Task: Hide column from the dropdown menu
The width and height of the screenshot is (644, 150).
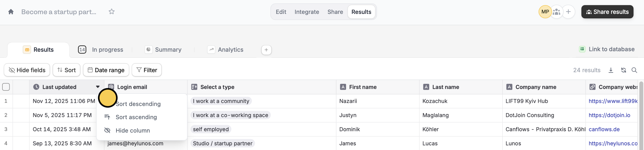Action: coord(133,130)
